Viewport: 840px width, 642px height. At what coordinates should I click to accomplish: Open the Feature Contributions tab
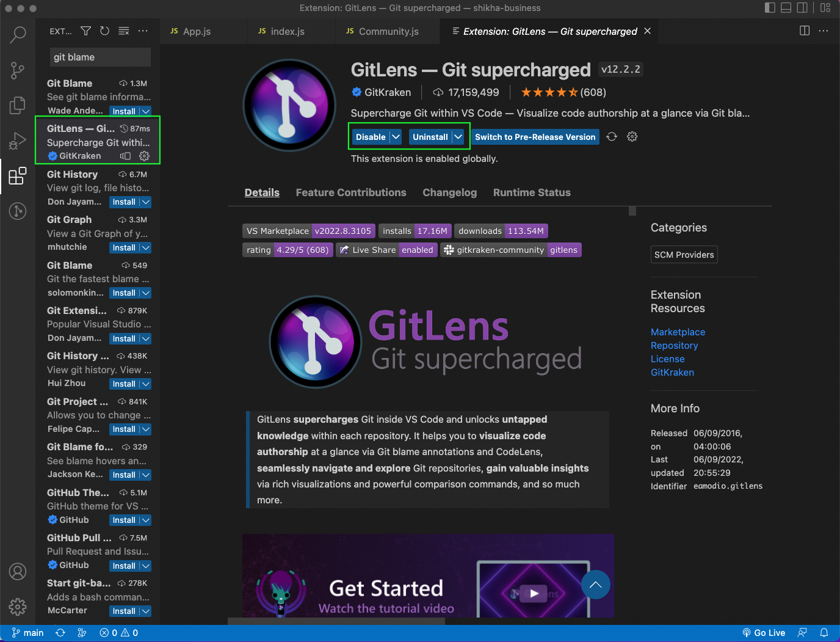(x=351, y=192)
